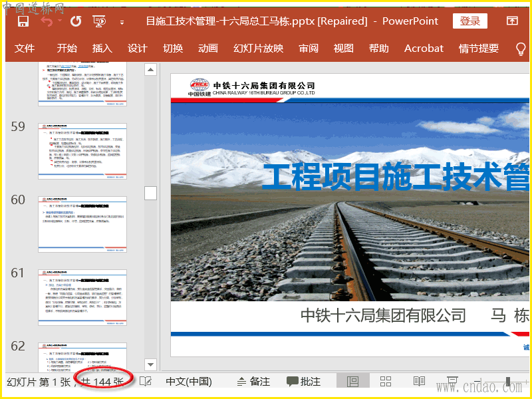The width and height of the screenshot is (532, 399).
Task: Start slideshow from beginning icon
Action: point(99,21)
